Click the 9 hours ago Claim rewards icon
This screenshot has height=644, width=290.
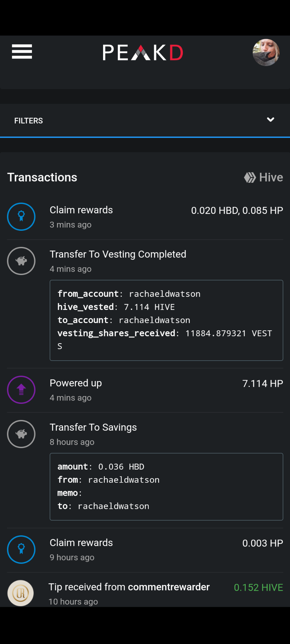pos(21,549)
